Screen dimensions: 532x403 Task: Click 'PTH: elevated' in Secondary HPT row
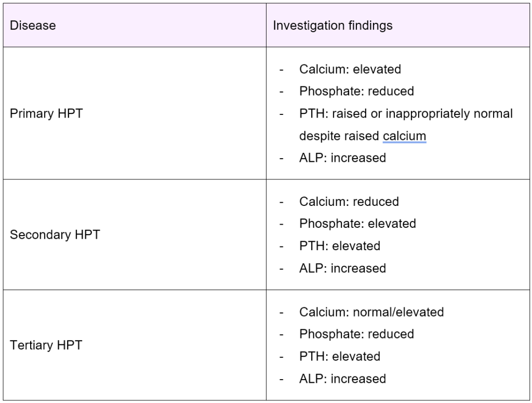coord(340,245)
